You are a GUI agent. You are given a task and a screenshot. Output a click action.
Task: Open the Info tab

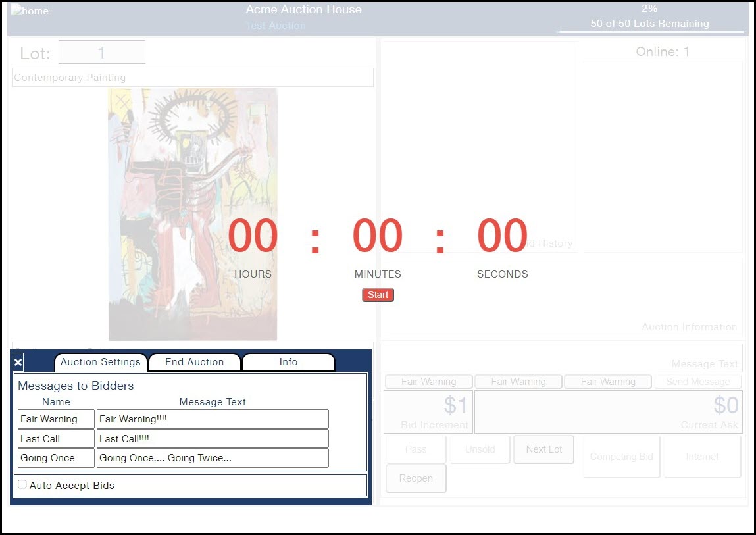[x=288, y=362]
